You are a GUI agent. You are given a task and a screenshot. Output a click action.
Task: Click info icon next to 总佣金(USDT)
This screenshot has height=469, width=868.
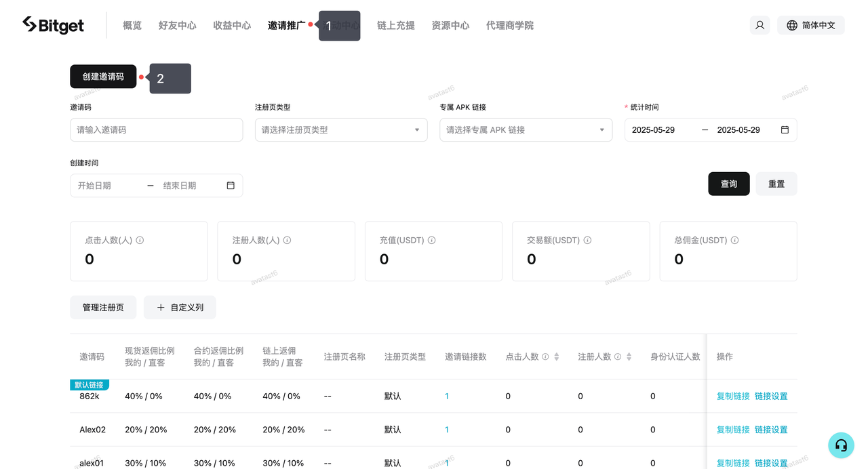pyautogui.click(x=734, y=240)
